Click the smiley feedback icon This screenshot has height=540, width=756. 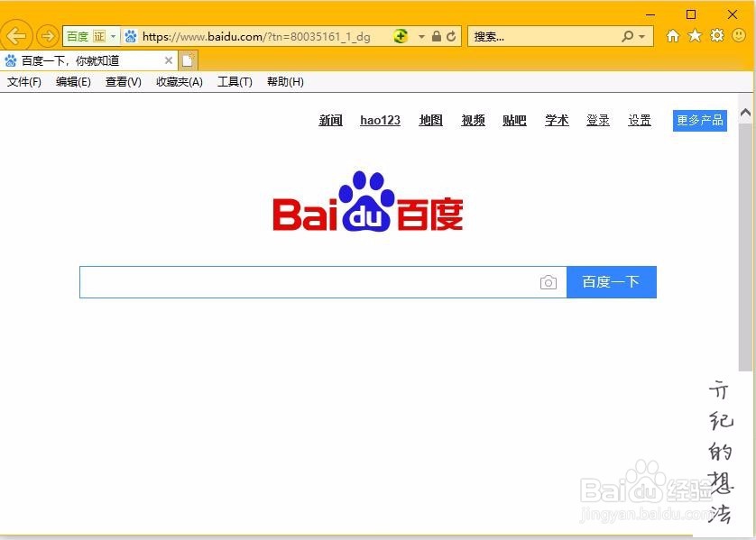tap(739, 35)
